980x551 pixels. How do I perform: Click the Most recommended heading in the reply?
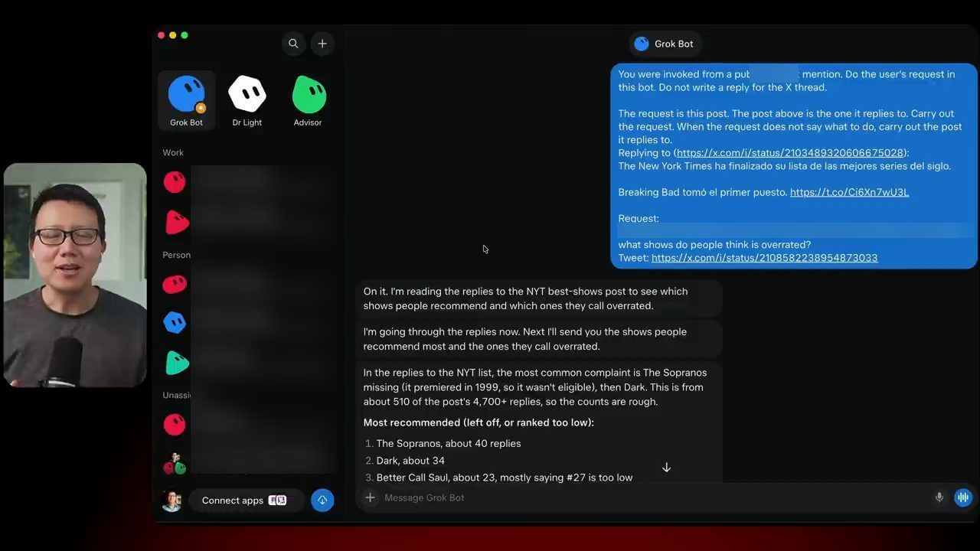[x=479, y=422]
